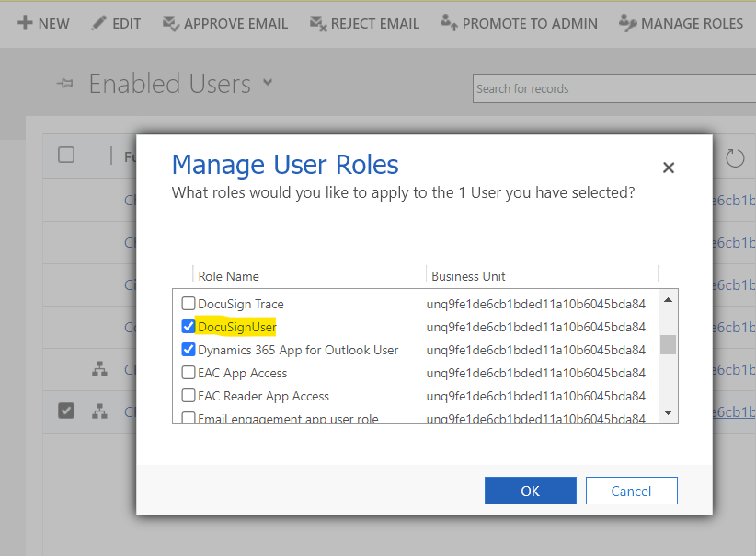Viewport: 756px width, 556px height.
Task: Open business unit link in selected row
Action: point(733,411)
